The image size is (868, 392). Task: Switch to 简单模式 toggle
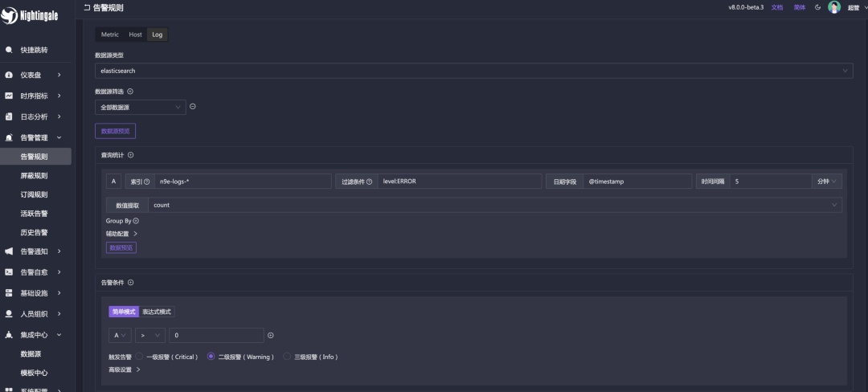[x=124, y=312]
